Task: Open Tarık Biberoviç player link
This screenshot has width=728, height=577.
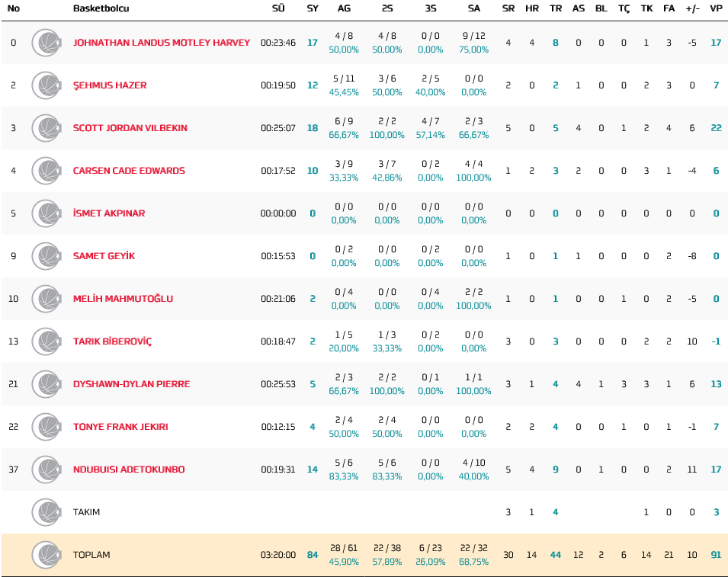Action: pyautogui.click(x=112, y=341)
